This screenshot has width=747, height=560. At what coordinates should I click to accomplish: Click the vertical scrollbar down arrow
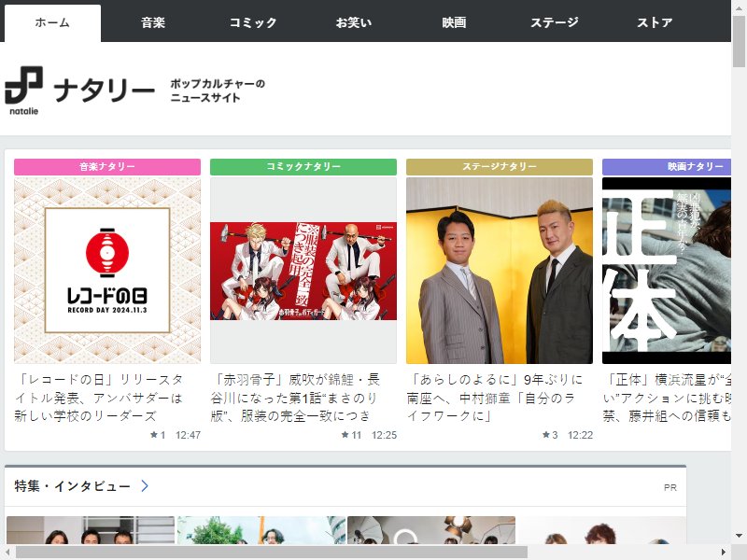click(x=739, y=536)
